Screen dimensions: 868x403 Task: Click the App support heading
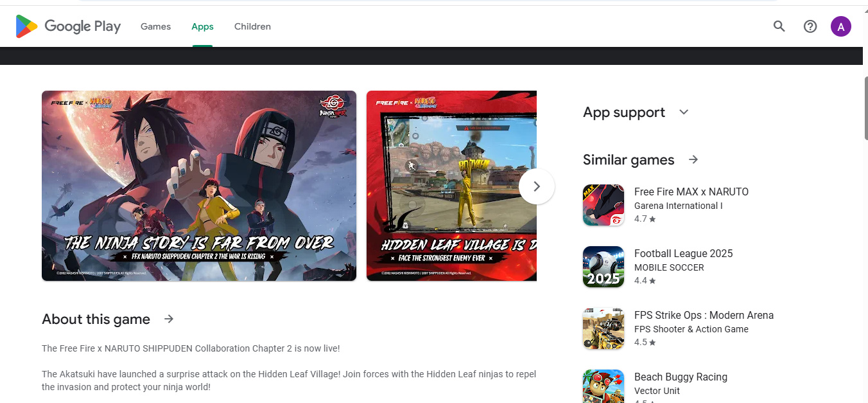624,112
